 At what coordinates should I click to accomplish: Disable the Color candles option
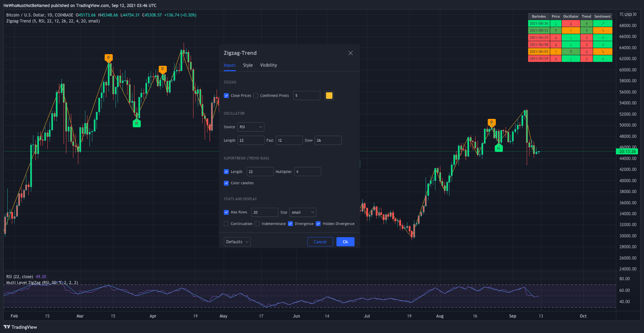(x=226, y=183)
